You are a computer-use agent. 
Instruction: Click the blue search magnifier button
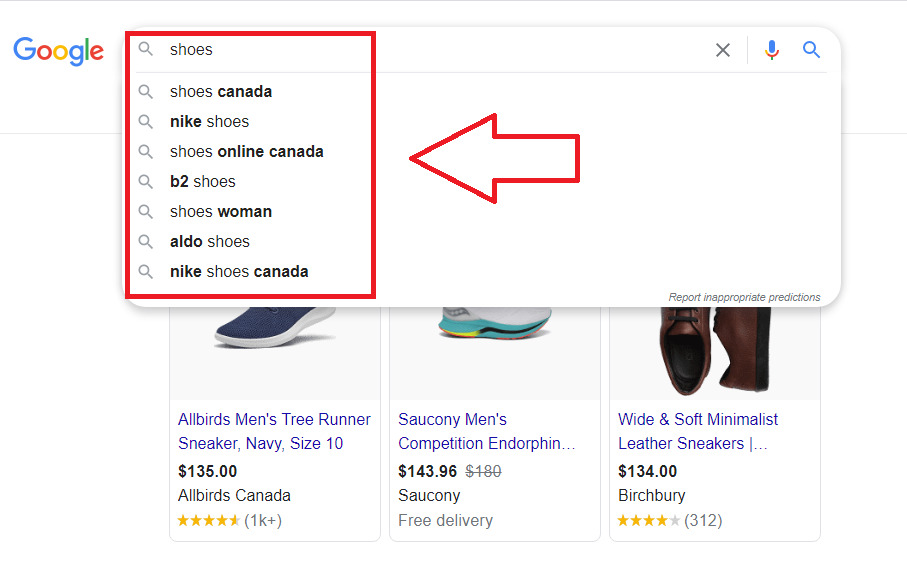coord(811,50)
